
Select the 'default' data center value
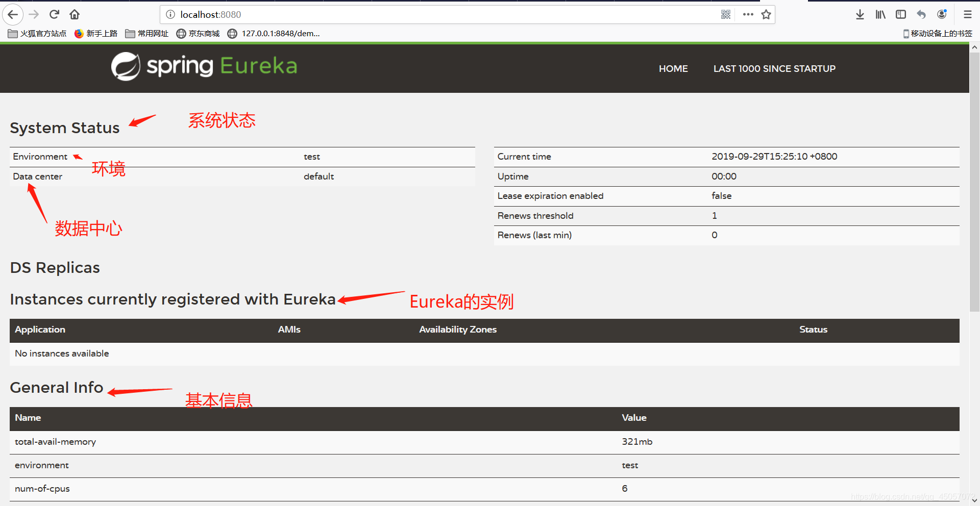click(x=318, y=176)
